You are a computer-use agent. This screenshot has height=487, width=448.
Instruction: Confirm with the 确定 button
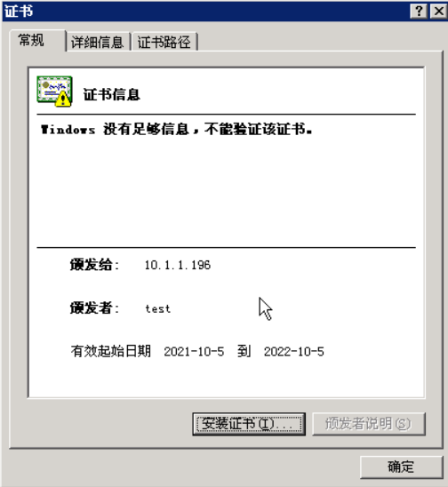(x=401, y=467)
